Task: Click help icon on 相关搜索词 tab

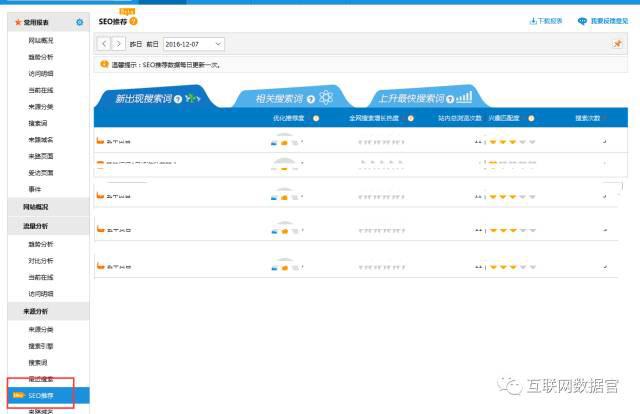Action: [311, 98]
